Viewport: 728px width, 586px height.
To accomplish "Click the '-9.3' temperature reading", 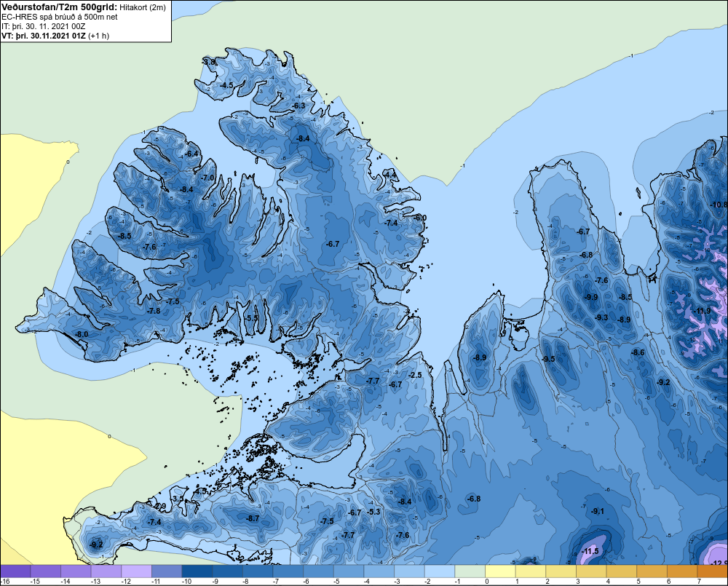I will click(x=601, y=317).
